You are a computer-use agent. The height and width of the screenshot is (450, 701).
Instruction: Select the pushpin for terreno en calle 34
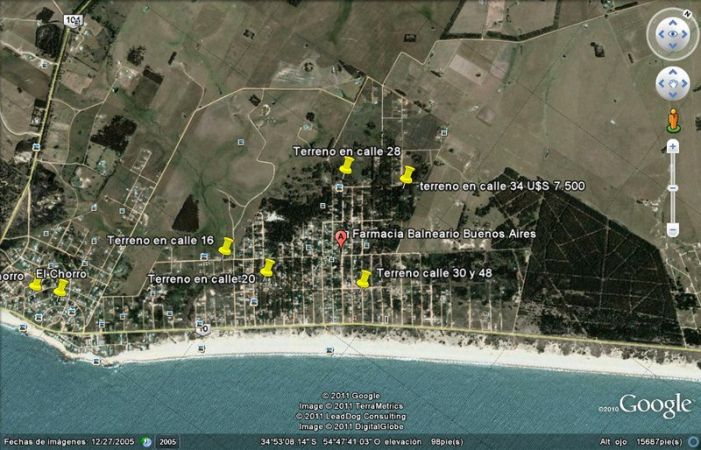coord(406,175)
